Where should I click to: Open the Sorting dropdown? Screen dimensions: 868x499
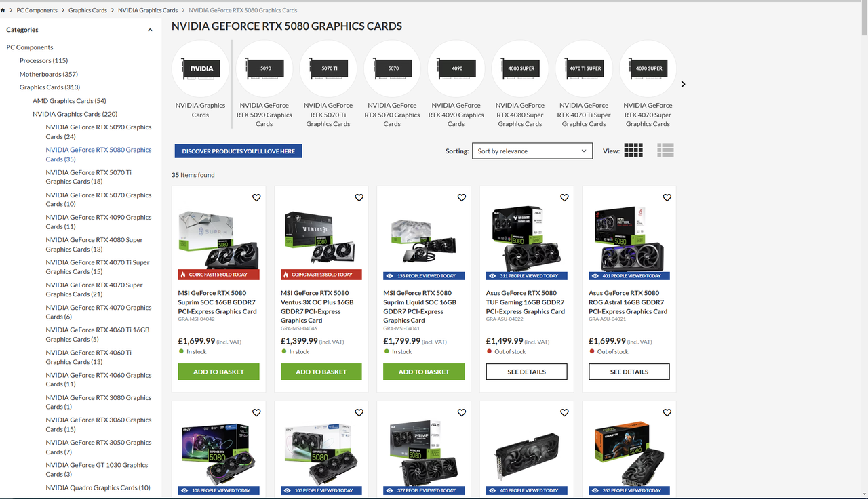tap(532, 151)
